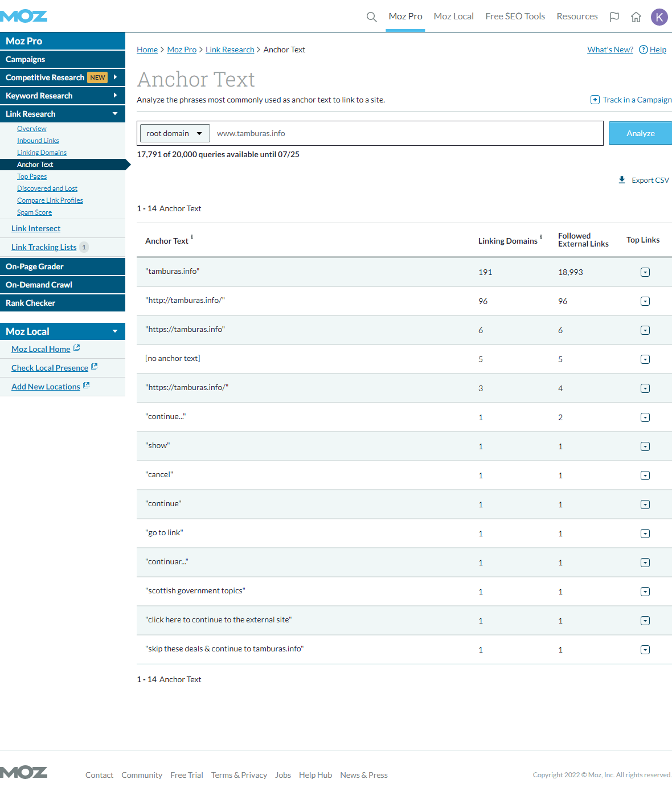Viewport: 672px width, 804px height.
Task: Open the user avatar K menu
Action: click(659, 17)
